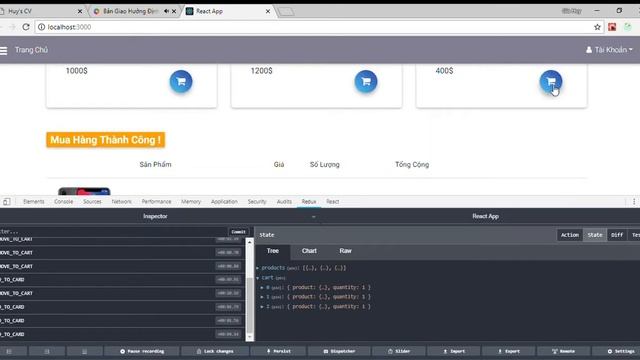Open the Security DevTools tab

(257, 202)
